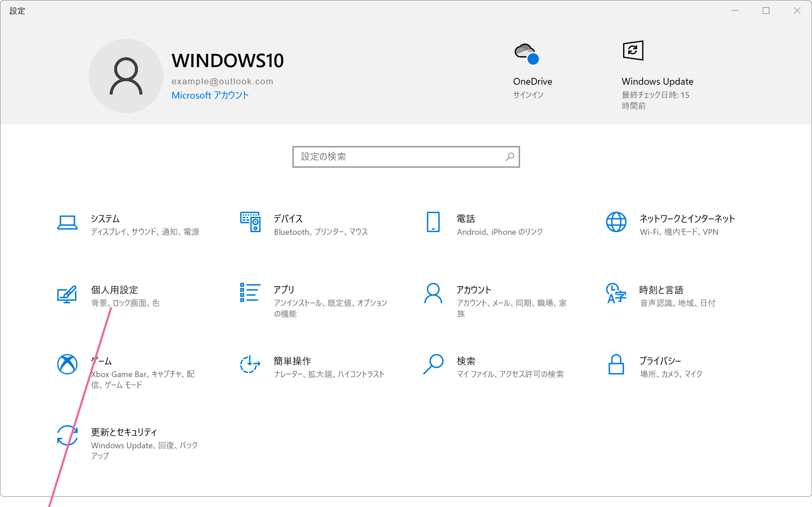
Task: Click the ディスプレイ、サウンド、通知、電源 description
Action: [145, 232]
